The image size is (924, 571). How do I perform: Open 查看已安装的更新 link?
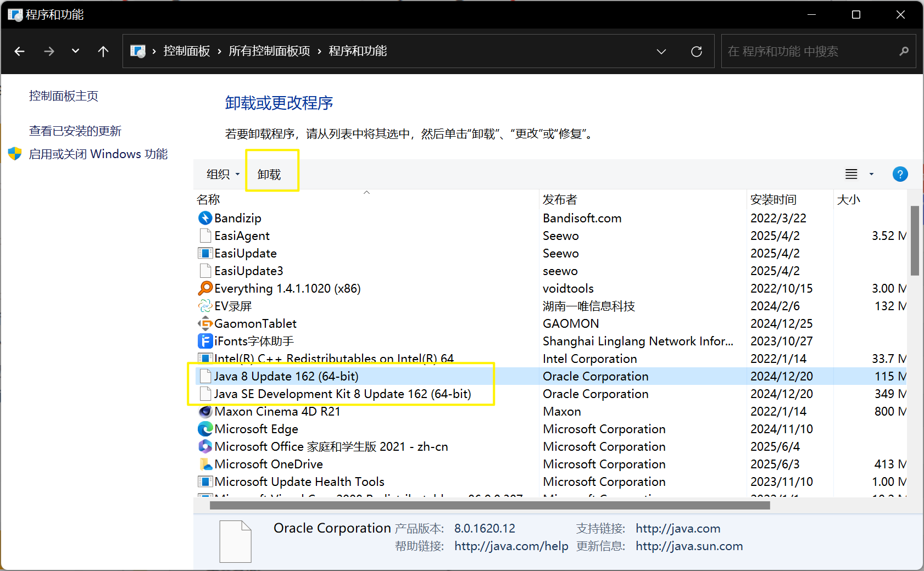(75, 131)
